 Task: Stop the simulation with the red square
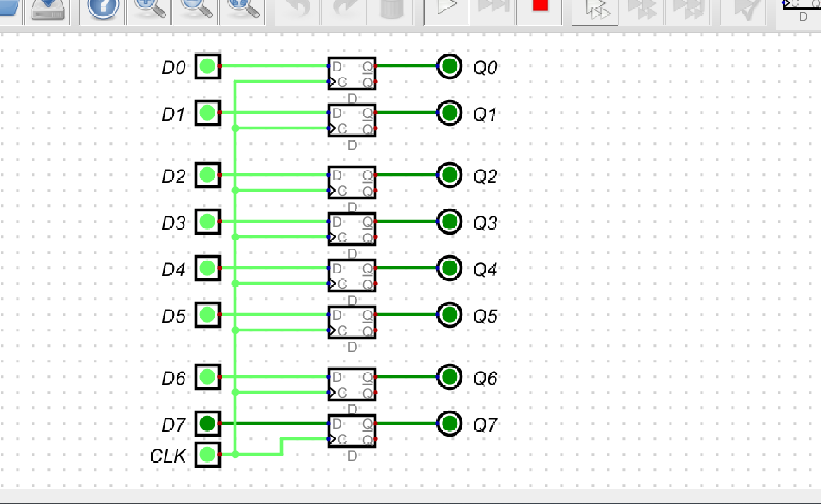(539, 9)
